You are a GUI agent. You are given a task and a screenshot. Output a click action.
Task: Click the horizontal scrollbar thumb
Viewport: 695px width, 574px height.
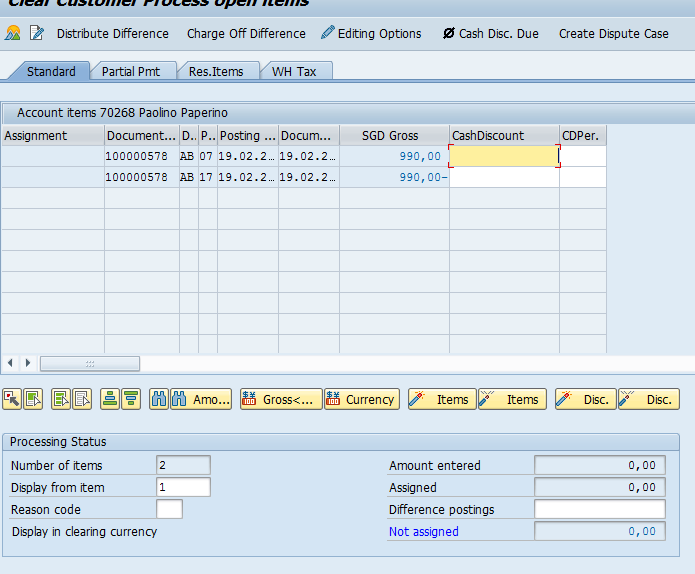pyautogui.click(x=90, y=363)
